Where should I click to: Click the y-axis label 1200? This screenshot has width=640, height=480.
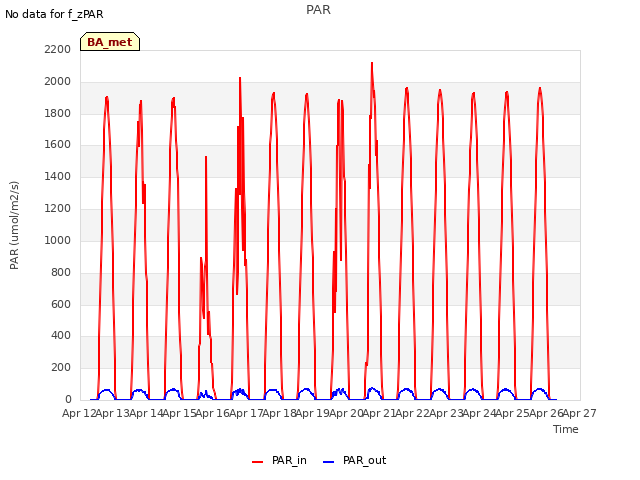tap(58, 209)
